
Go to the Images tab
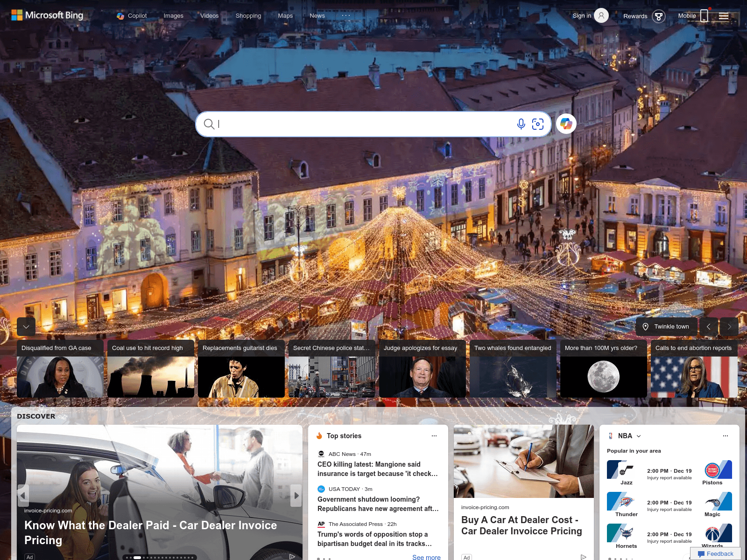point(173,16)
